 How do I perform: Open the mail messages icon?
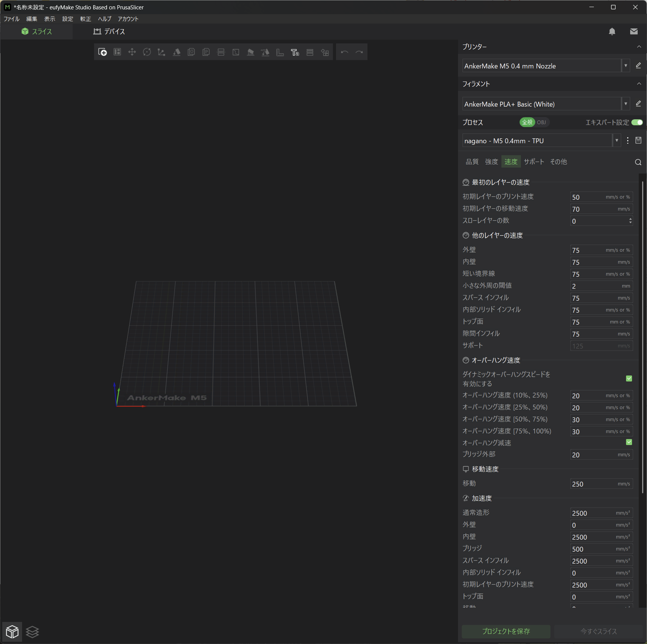tap(634, 32)
